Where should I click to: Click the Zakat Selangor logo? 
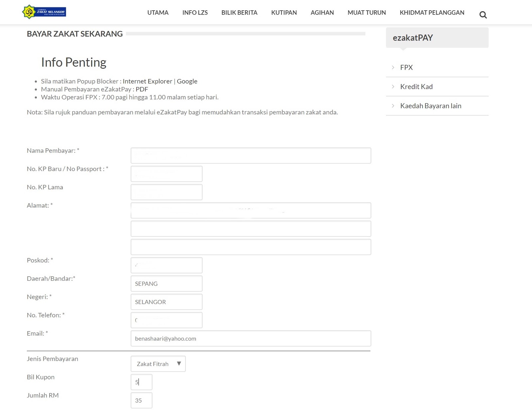pyautogui.click(x=44, y=12)
